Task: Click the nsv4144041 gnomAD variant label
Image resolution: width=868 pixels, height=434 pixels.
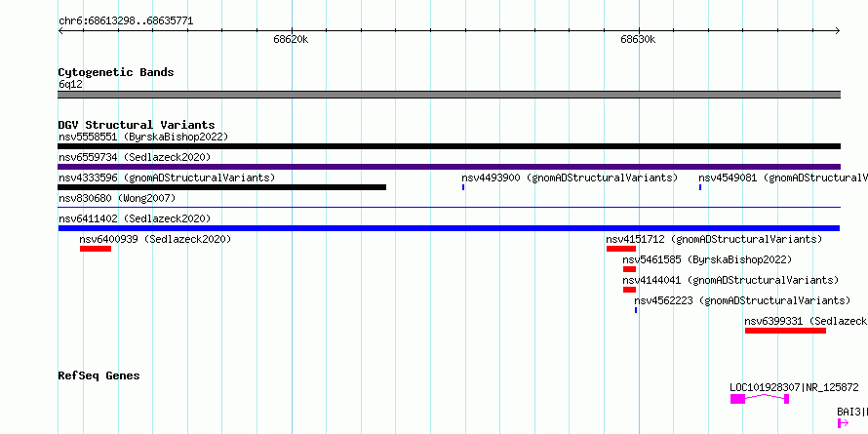Action: tap(730, 280)
